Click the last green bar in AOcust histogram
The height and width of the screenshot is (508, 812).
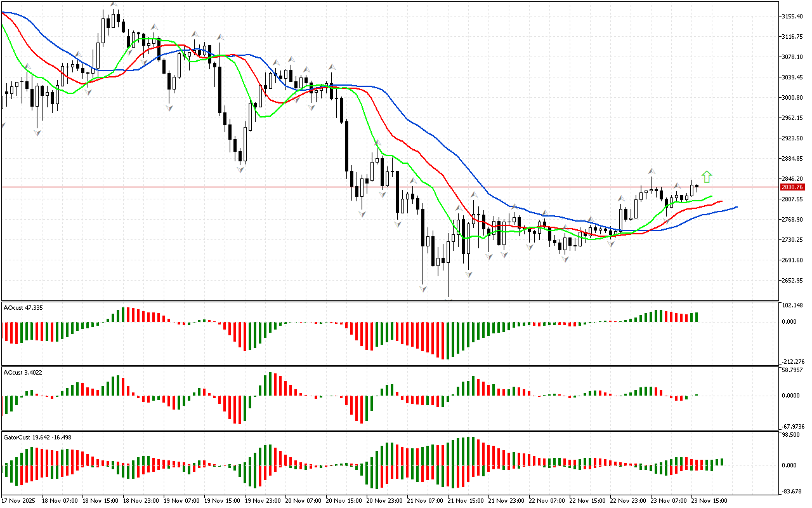point(696,317)
